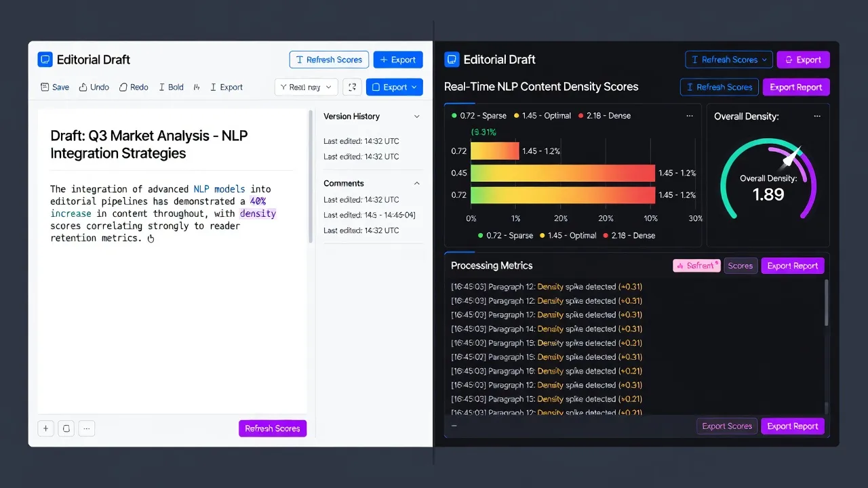This screenshot has width=868, height=488.
Task: Click the purple Refresh Scores button below the editor
Action: (273, 428)
